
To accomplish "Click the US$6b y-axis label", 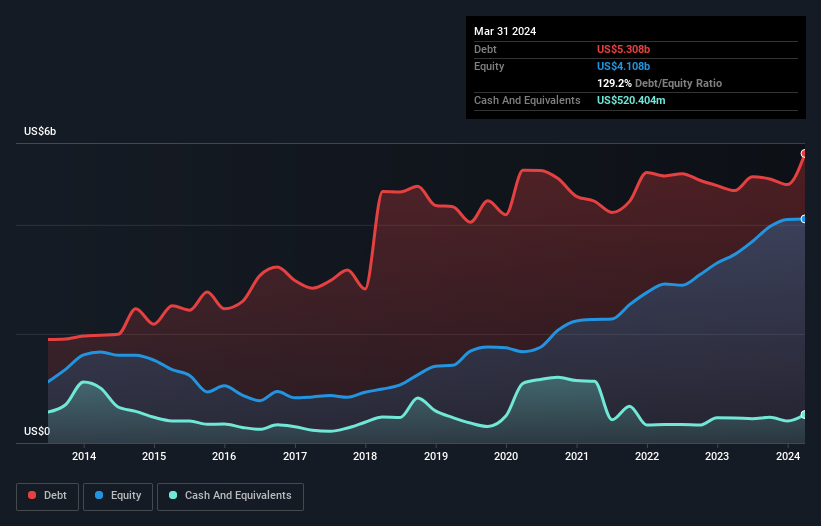I will [x=40, y=131].
